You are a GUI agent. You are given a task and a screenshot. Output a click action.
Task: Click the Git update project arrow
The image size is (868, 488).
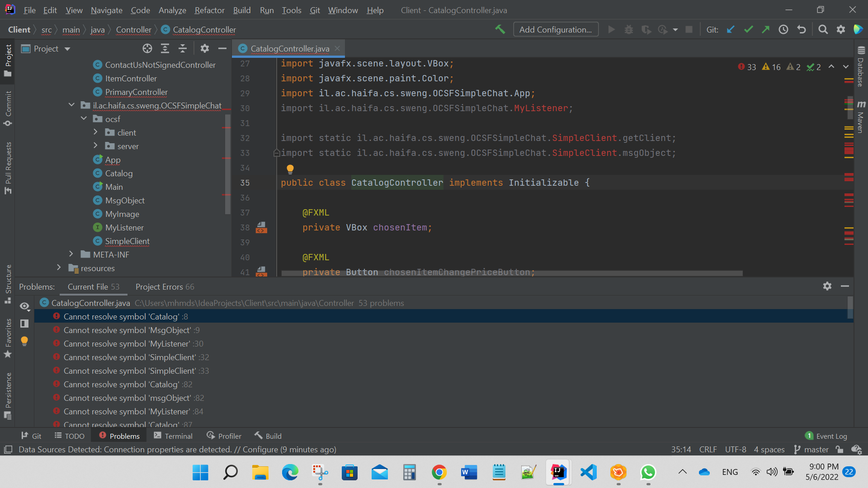[x=731, y=29]
